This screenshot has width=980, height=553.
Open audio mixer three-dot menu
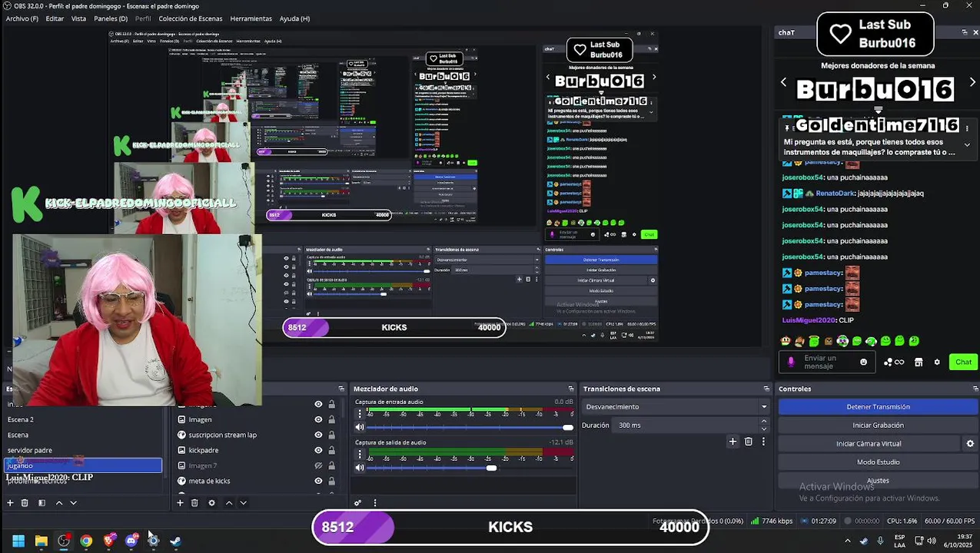click(x=375, y=503)
